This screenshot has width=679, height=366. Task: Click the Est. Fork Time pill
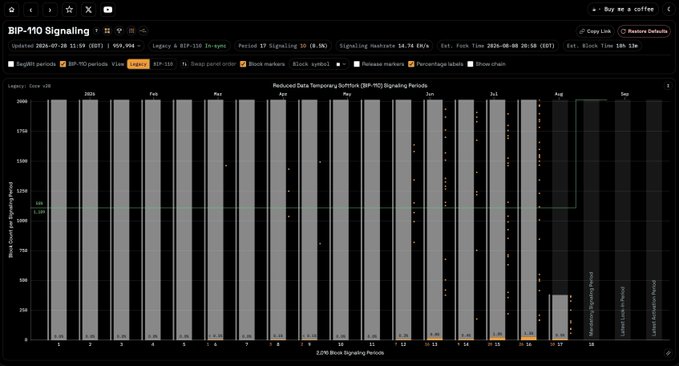pos(498,45)
